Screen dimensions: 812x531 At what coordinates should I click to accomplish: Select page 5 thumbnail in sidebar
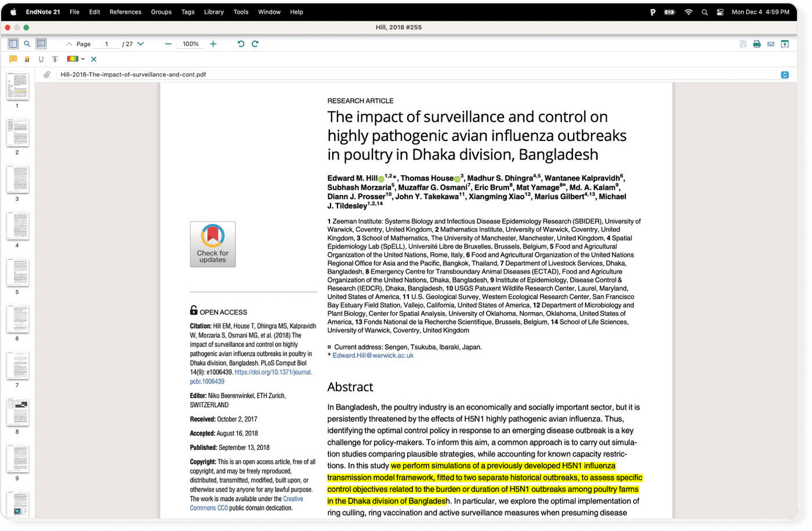click(x=17, y=272)
